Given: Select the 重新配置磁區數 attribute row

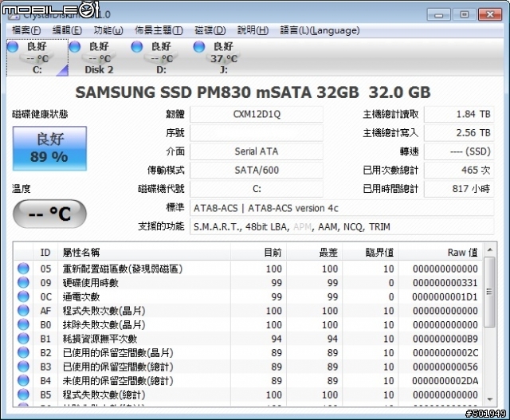Looking at the screenshot, I should (x=248, y=269).
